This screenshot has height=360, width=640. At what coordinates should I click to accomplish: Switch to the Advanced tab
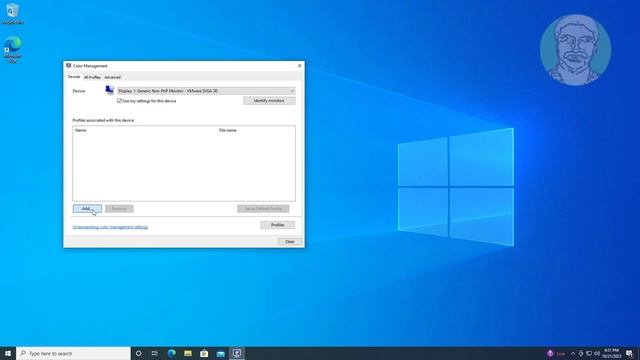click(112, 77)
